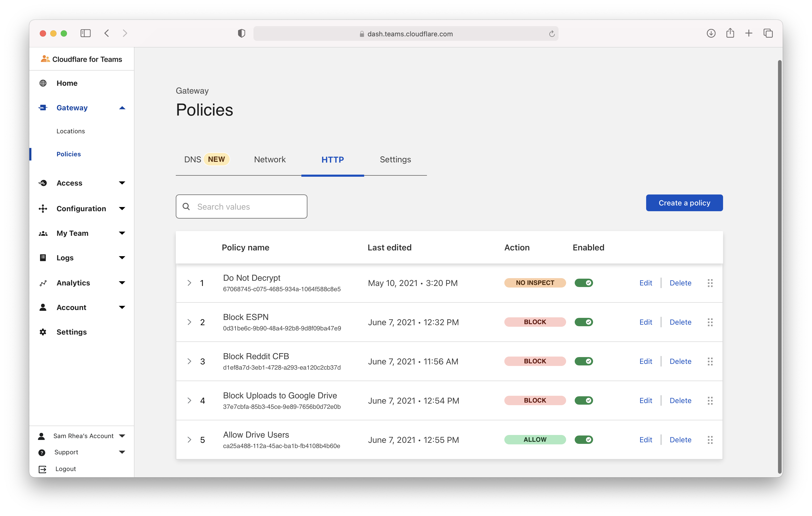The width and height of the screenshot is (812, 516).
Task: Click the Analytics chart icon in sidebar
Action: pos(43,283)
